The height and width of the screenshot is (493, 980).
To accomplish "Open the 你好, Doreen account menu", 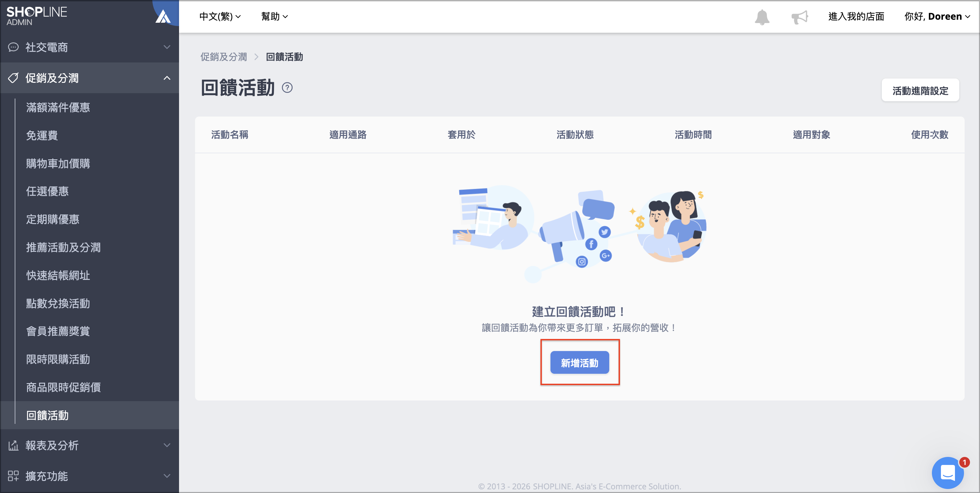I will pyautogui.click(x=937, y=17).
